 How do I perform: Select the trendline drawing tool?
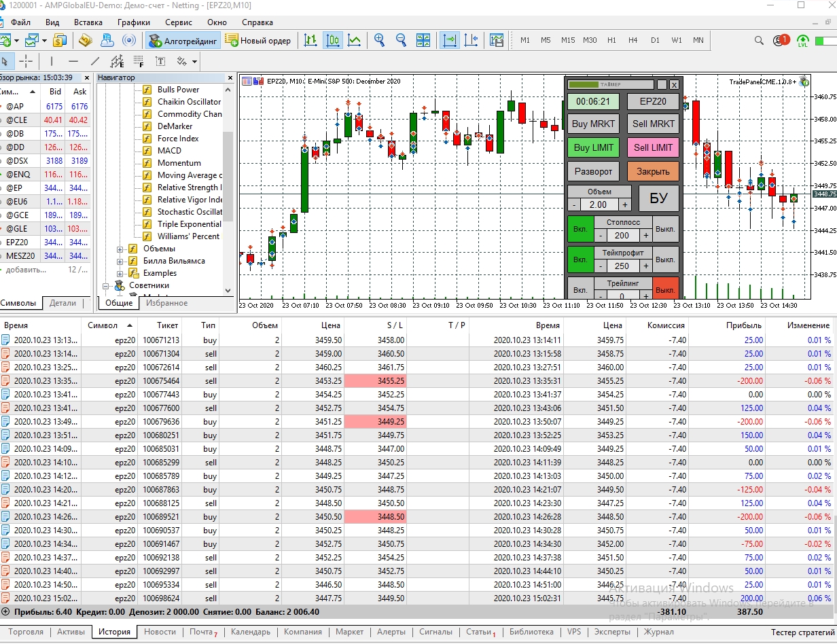pyautogui.click(x=95, y=61)
